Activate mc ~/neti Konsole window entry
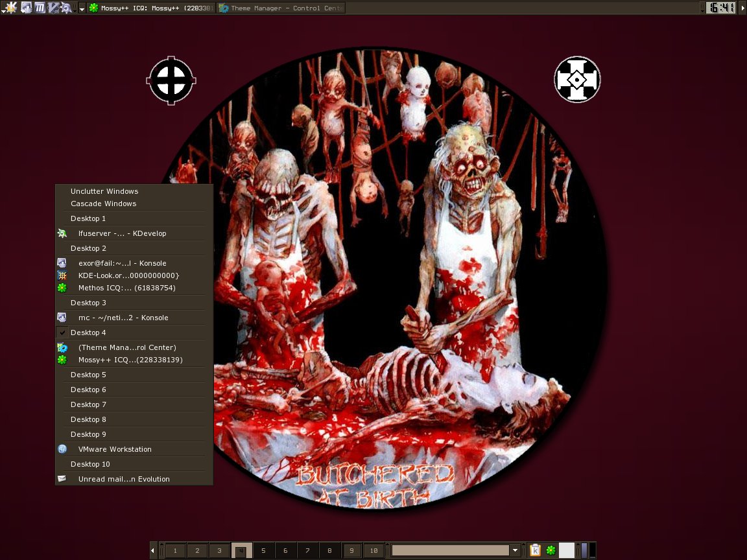Image resolution: width=747 pixels, height=560 pixels. [x=134, y=317]
